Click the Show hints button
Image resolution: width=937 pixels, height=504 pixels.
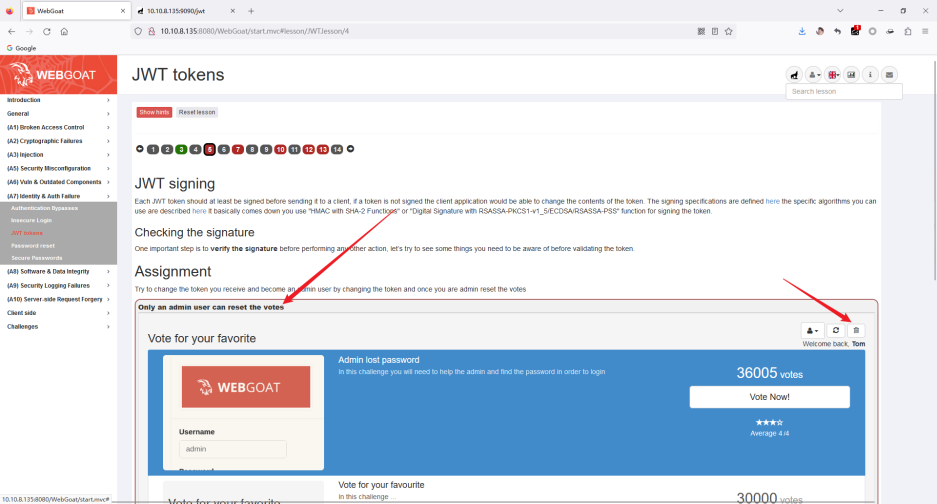pos(154,112)
